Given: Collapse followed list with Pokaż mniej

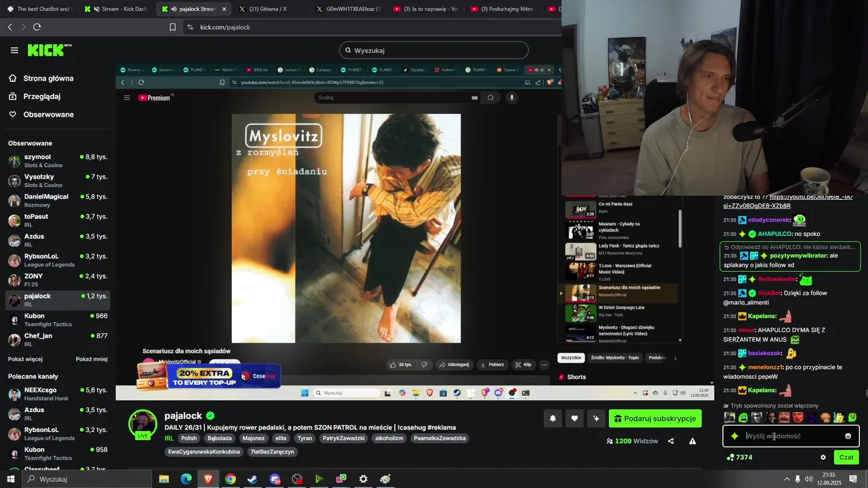Looking at the screenshot, I should pos(92,359).
